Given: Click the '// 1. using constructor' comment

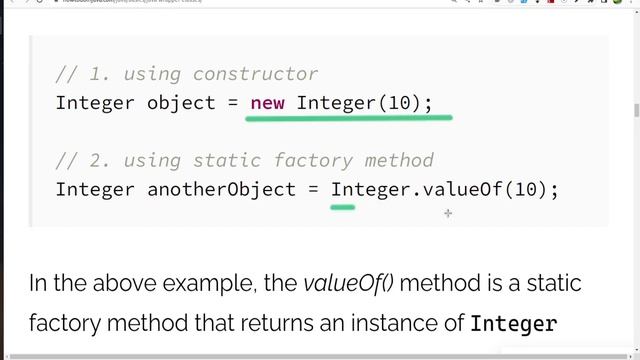Looking at the screenshot, I should [187, 74].
